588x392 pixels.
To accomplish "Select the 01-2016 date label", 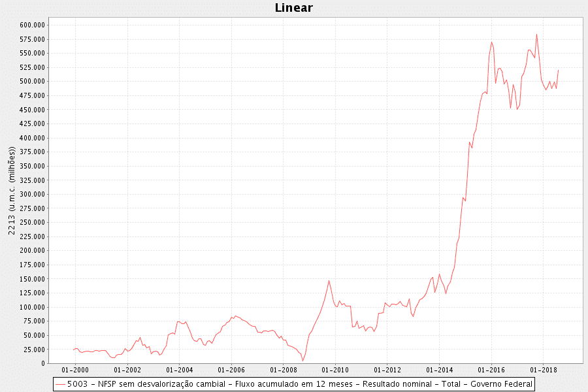I will [x=491, y=370].
